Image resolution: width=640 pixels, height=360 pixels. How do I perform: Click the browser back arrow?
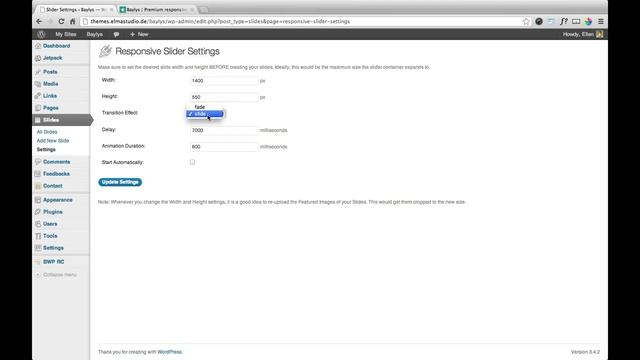[x=39, y=21]
